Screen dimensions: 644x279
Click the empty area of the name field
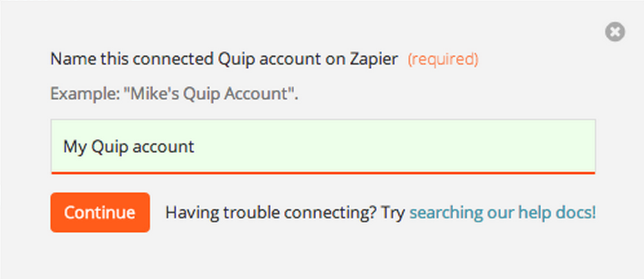(x=394, y=147)
